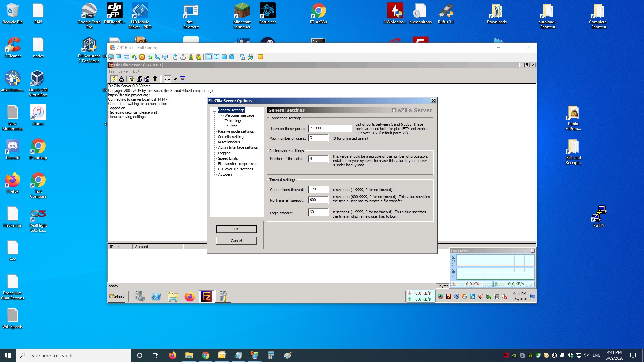The width and height of the screenshot is (644, 362).
Task: Open Autoban settings page
Action: pos(225,174)
